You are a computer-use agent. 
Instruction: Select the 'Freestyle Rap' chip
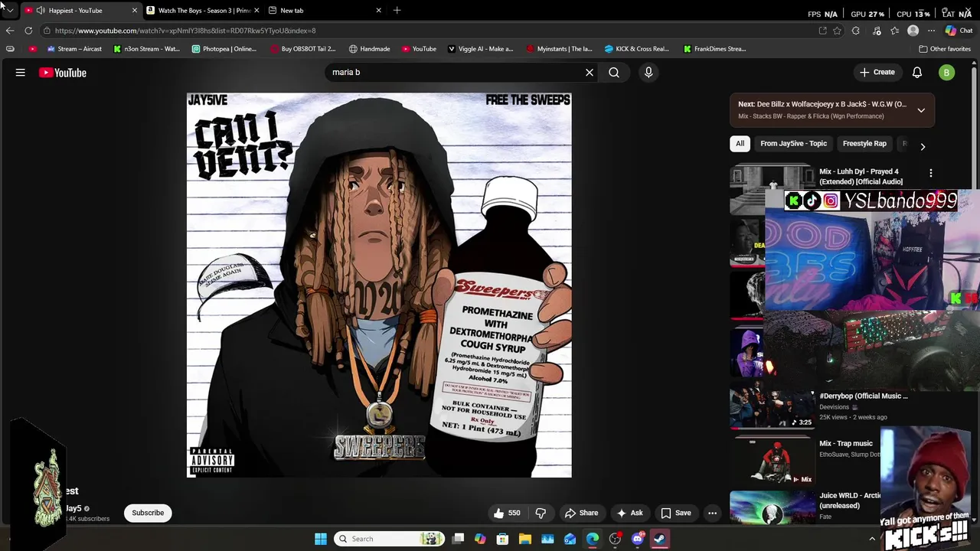[864, 144]
